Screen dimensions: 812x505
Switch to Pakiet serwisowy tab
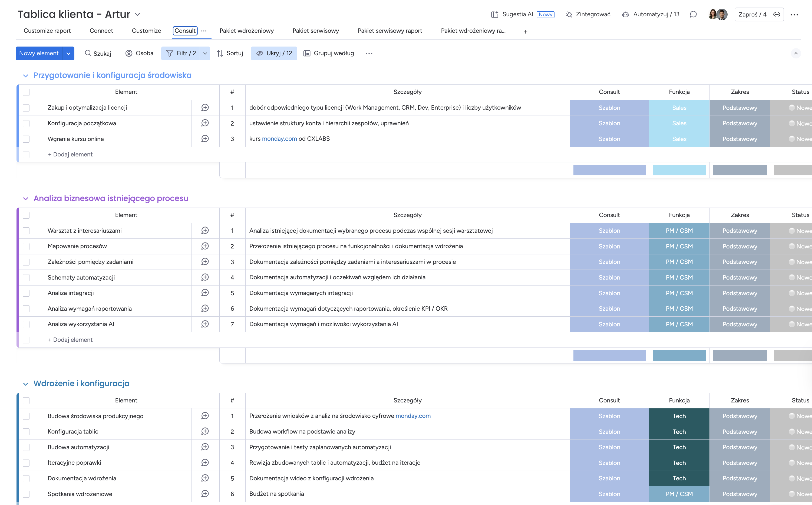tap(315, 31)
